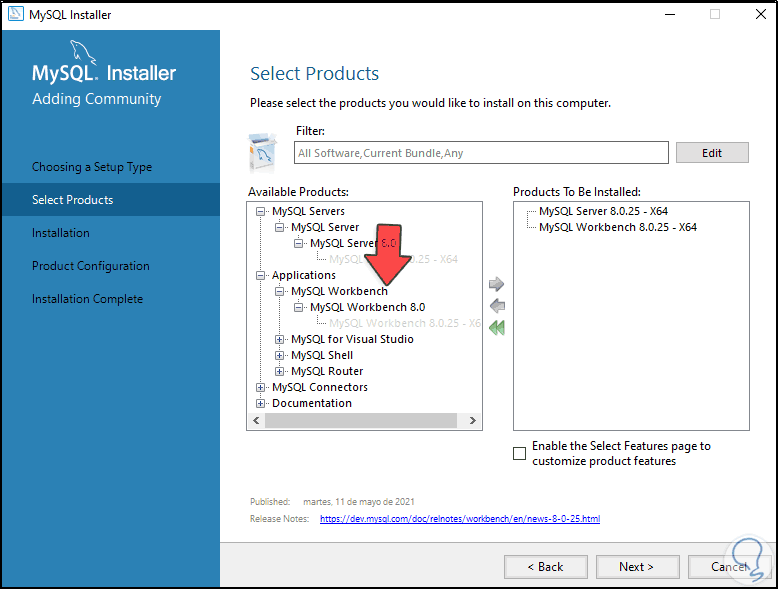Expand the MySQL Connectors node
Viewport: 778px width, 589px height.
pyautogui.click(x=261, y=387)
